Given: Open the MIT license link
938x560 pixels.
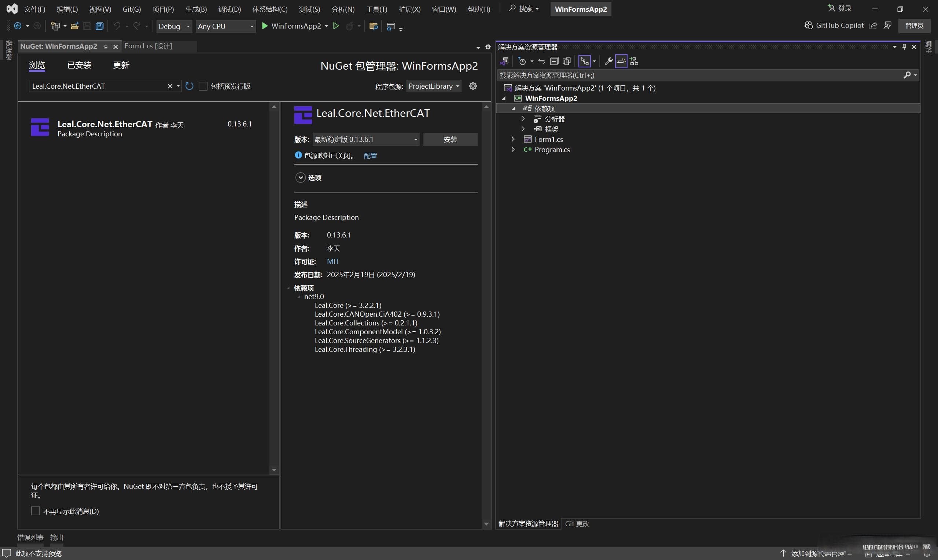Looking at the screenshot, I should [333, 261].
